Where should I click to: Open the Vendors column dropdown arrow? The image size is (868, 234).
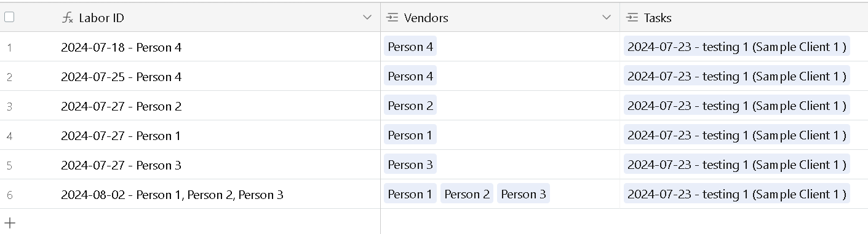[x=607, y=18]
